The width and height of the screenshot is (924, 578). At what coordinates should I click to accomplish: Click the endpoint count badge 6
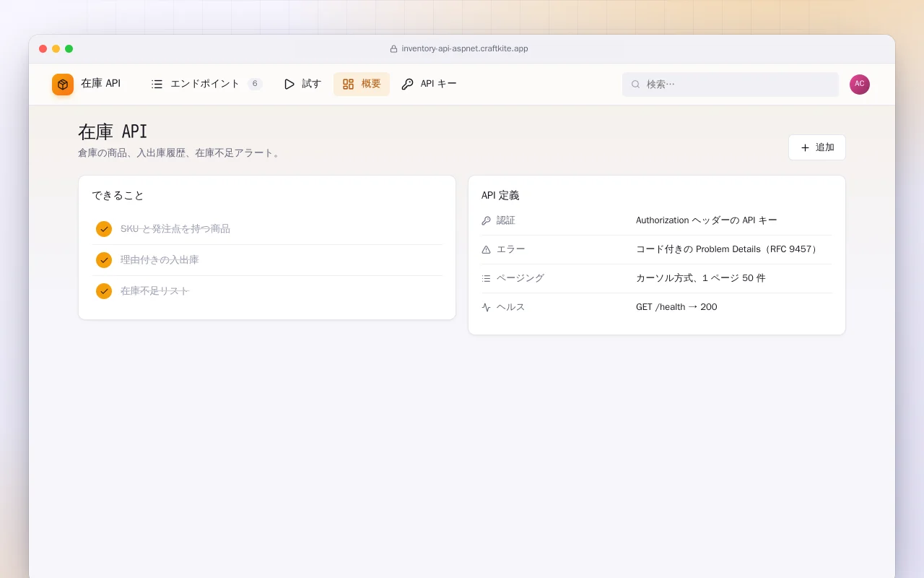[255, 84]
